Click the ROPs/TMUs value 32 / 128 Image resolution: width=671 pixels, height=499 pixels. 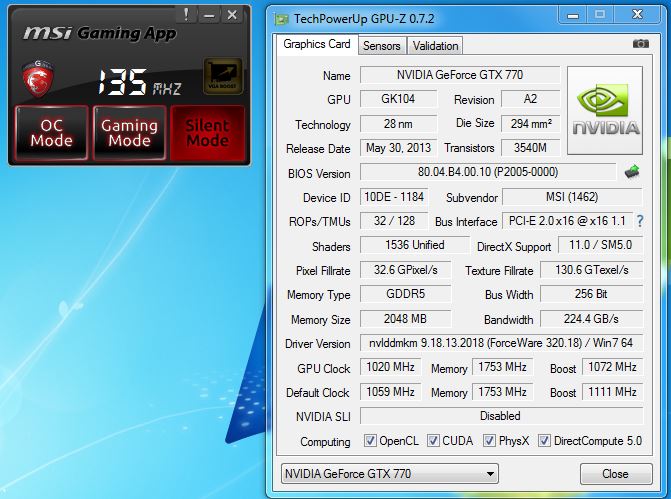coord(394,221)
